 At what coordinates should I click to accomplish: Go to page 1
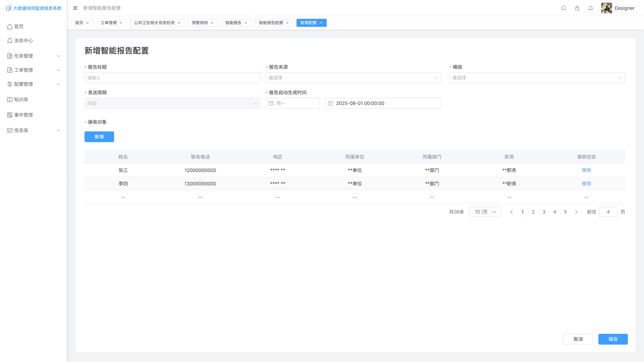(x=522, y=212)
